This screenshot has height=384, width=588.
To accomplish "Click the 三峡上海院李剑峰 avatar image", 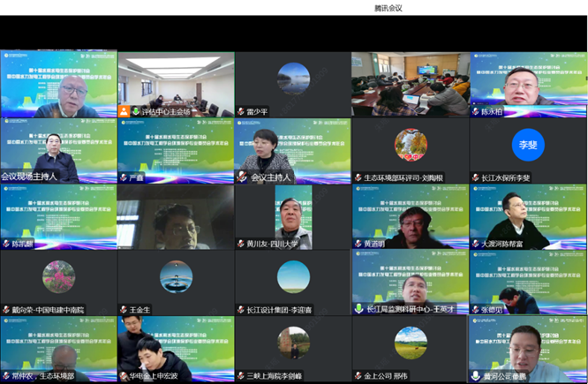I will tap(293, 343).
